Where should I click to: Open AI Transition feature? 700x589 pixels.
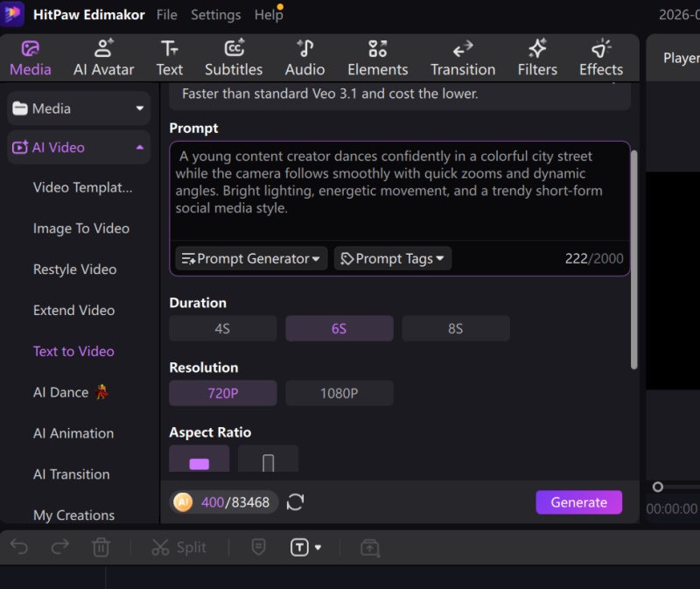point(71,474)
